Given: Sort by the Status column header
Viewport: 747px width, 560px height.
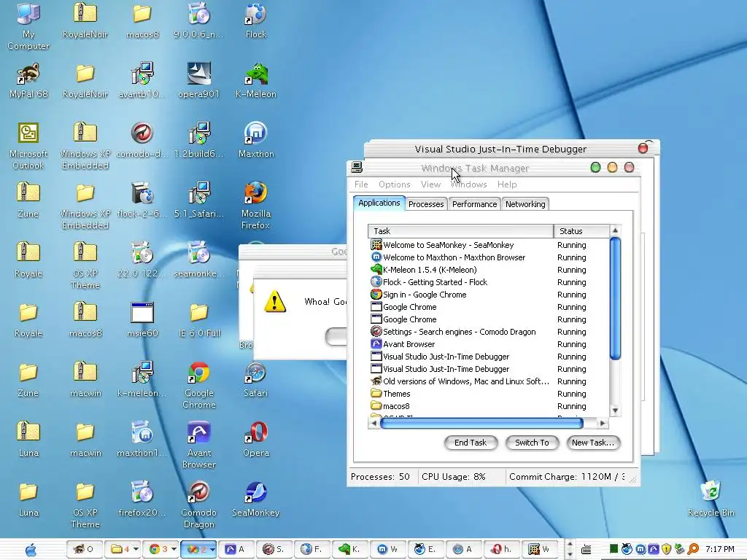Looking at the screenshot, I should tap(581, 231).
